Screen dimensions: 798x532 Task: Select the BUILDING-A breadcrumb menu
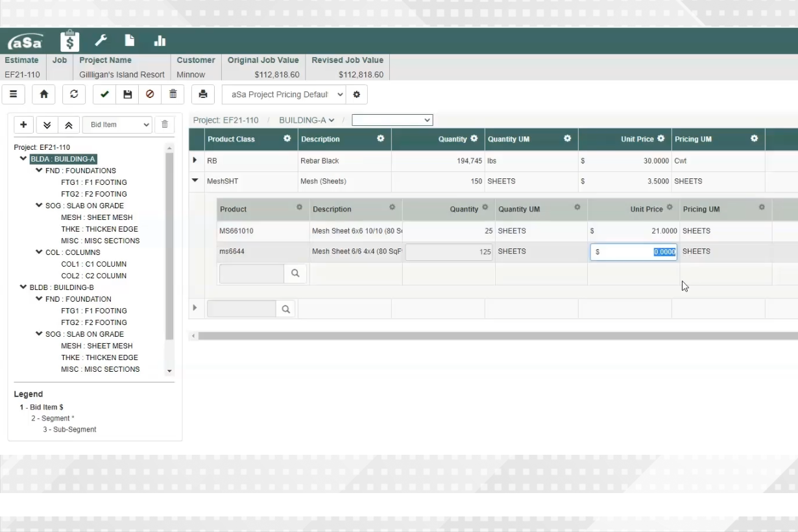click(x=306, y=120)
